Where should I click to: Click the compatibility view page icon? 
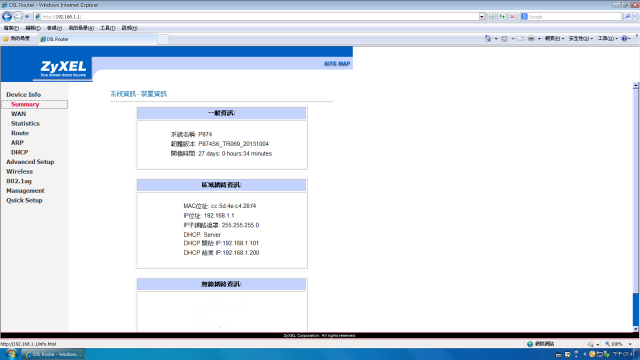[x=491, y=17]
